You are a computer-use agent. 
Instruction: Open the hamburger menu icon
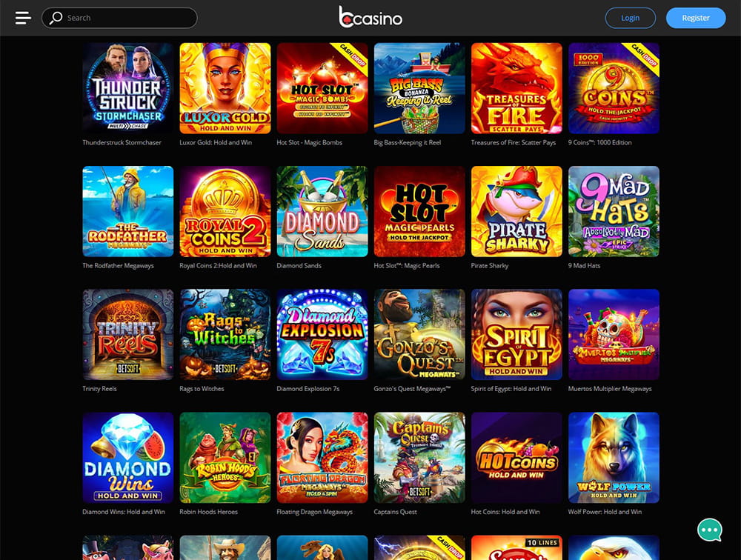[x=23, y=18]
